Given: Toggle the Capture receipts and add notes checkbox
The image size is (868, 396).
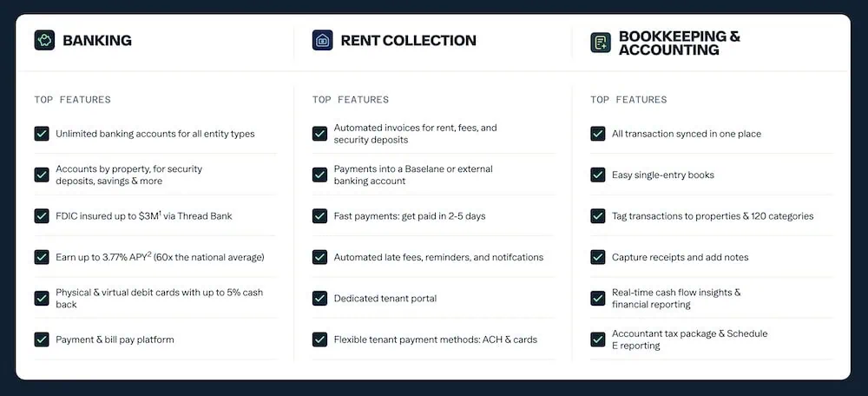Looking at the screenshot, I should tap(597, 257).
